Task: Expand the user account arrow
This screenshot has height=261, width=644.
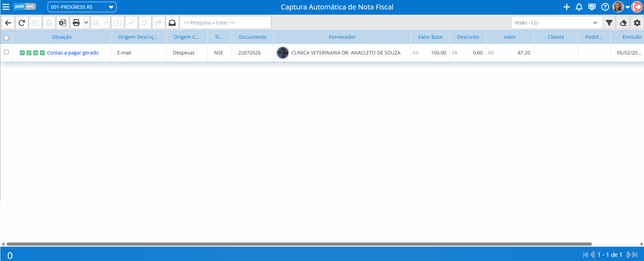Action: (628, 7)
